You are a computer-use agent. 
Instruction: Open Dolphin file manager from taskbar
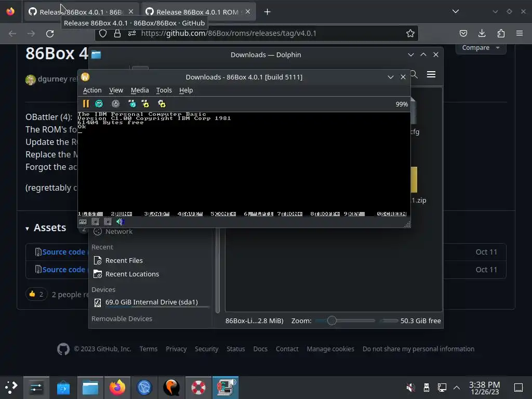click(x=90, y=388)
